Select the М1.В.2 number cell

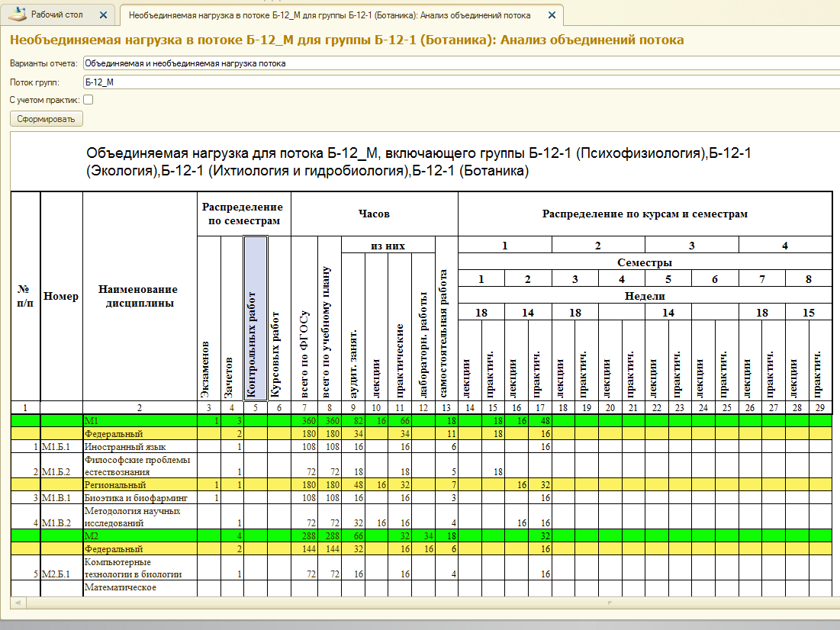pyautogui.click(x=61, y=517)
